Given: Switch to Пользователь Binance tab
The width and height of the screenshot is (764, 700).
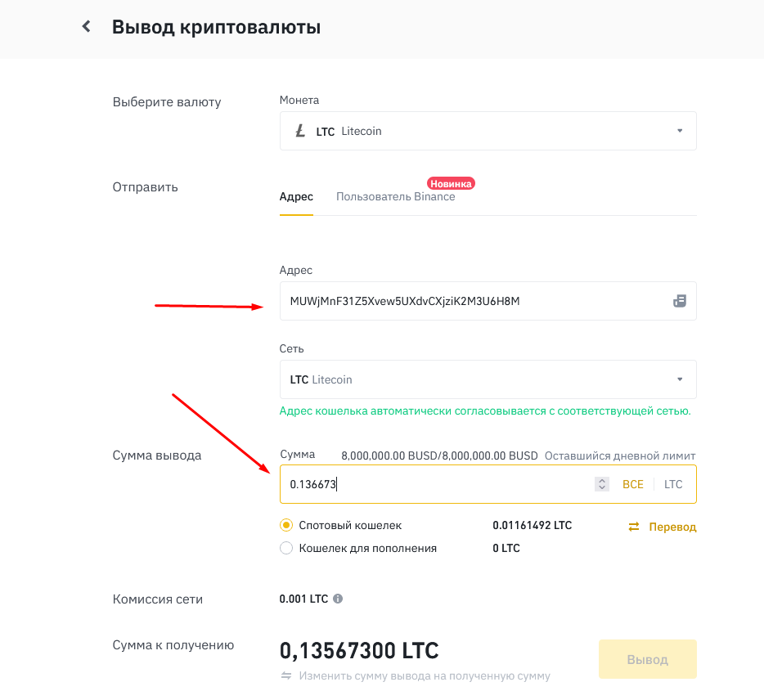Looking at the screenshot, I should point(395,197).
